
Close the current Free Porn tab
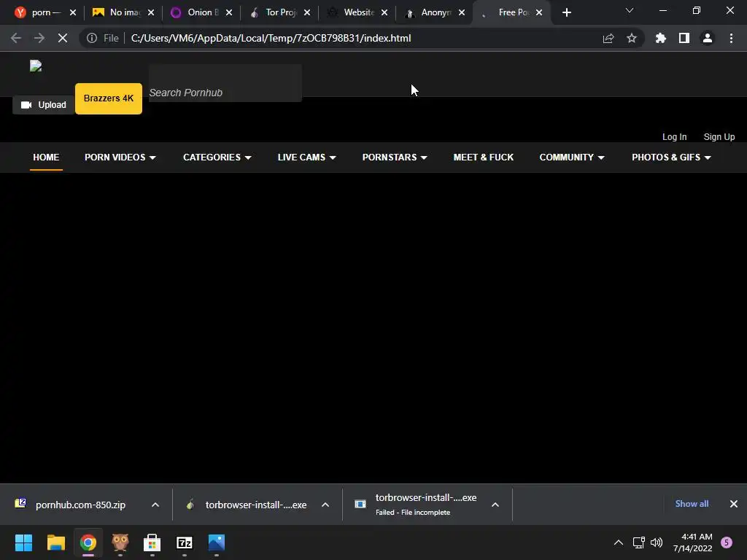(539, 12)
